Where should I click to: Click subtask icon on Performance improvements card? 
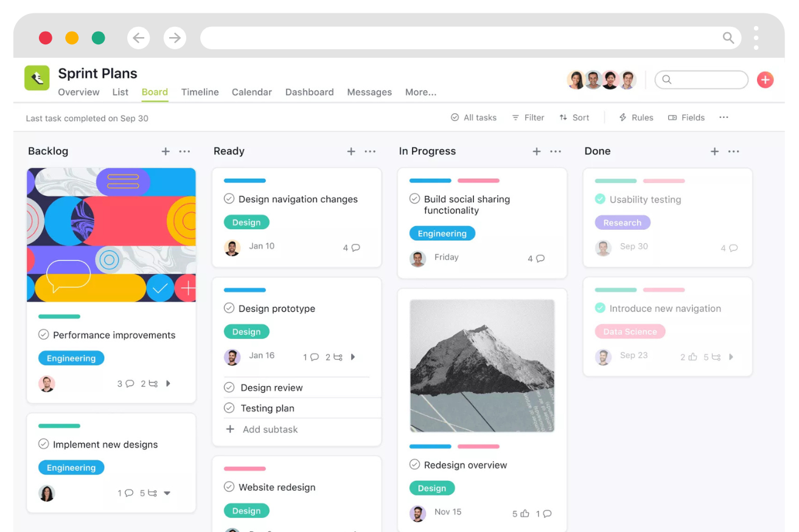tap(153, 384)
